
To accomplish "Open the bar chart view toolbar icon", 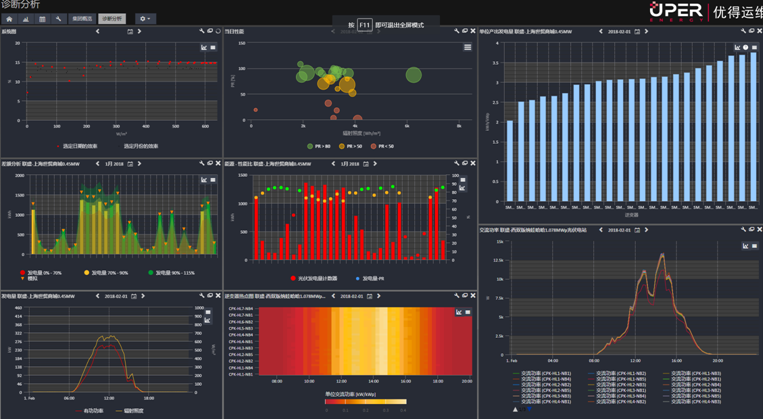I will click(x=25, y=19).
